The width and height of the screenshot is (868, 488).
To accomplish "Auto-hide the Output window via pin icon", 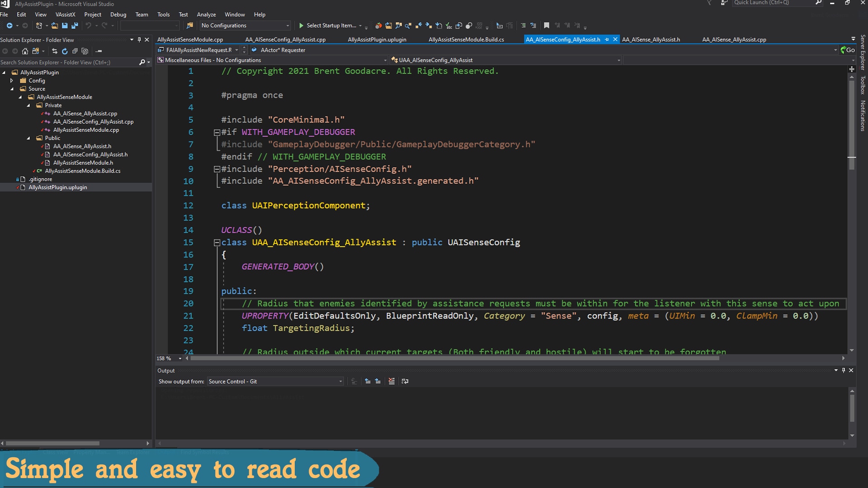I will coord(844,370).
